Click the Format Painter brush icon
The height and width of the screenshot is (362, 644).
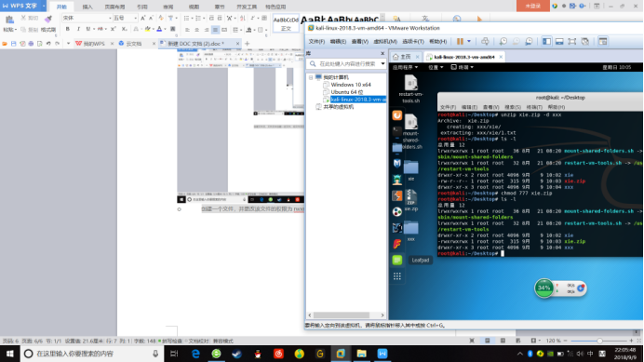tap(48, 19)
